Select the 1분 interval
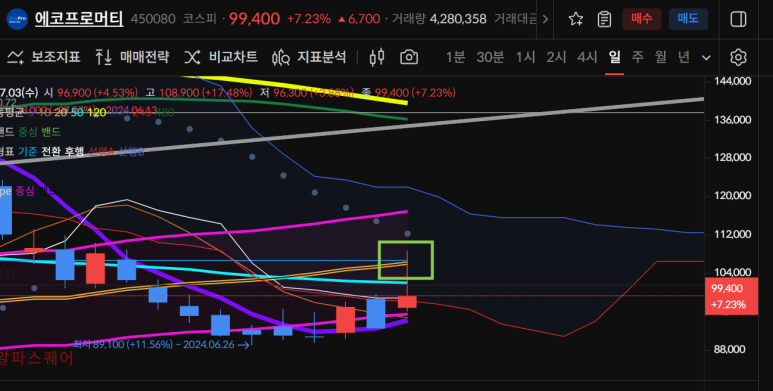This screenshot has width=773, height=391. (x=455, y=57)
